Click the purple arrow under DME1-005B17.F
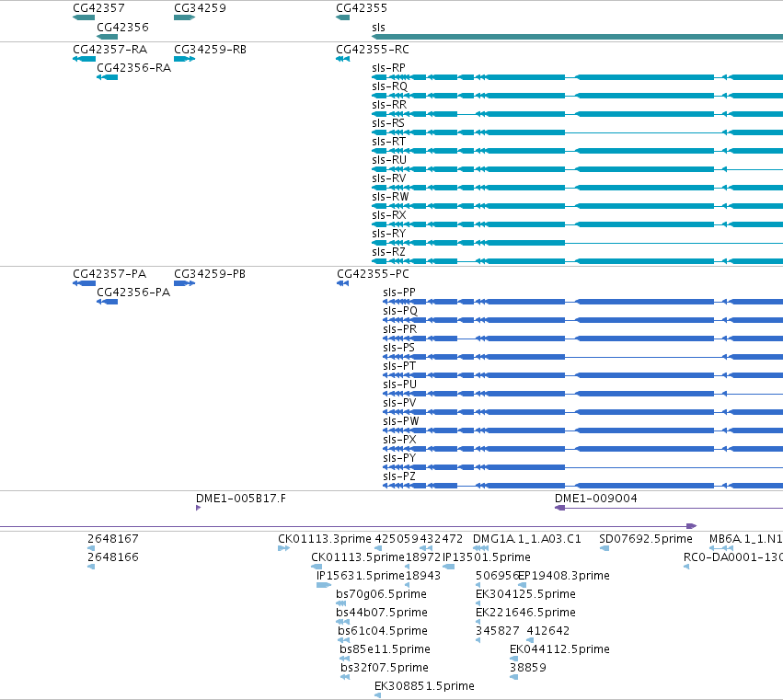 click(x=198, y=508)
